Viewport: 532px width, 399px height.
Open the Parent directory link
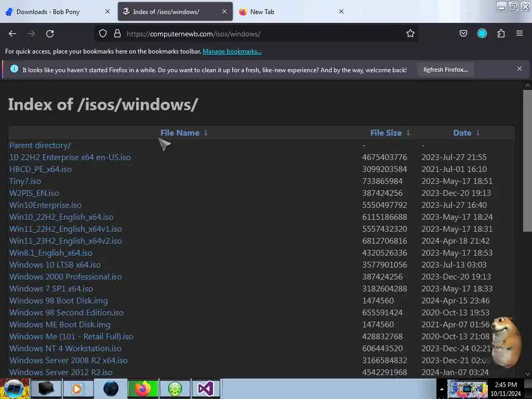click(40, 145)
